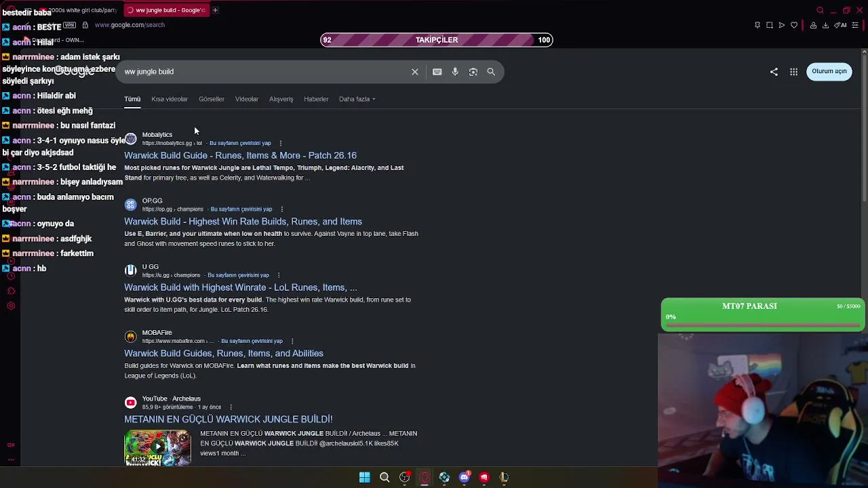Submit the search with the magnifier icon
Screen dimensions: 868x488
point(491,72)
